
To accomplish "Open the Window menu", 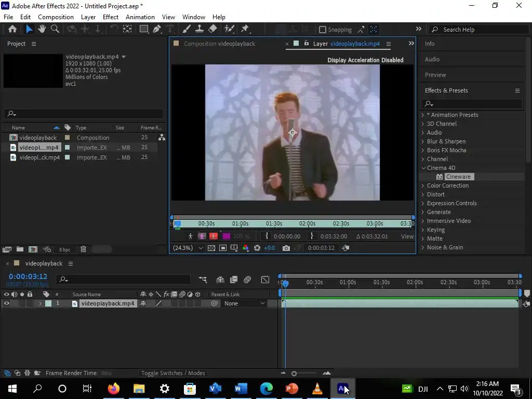I will [194, 17].
